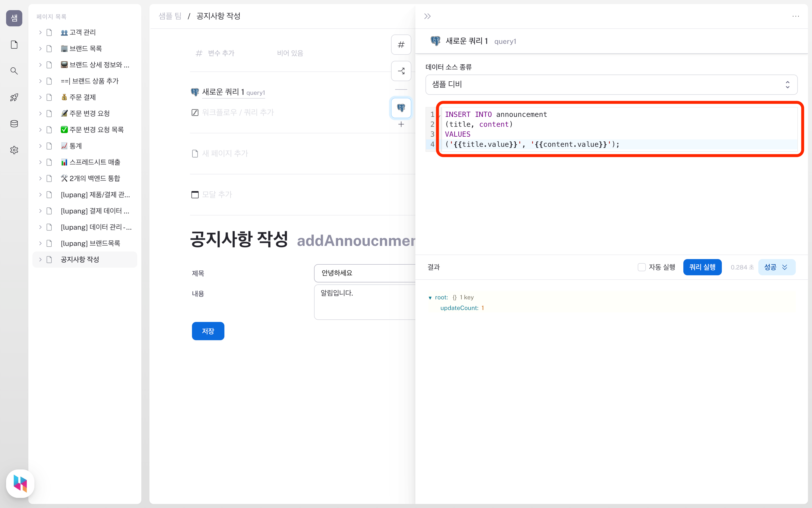812x508 pixels.
Task: Open the [lupang] 제품/결제 관 page
Action: click(85, 194)
